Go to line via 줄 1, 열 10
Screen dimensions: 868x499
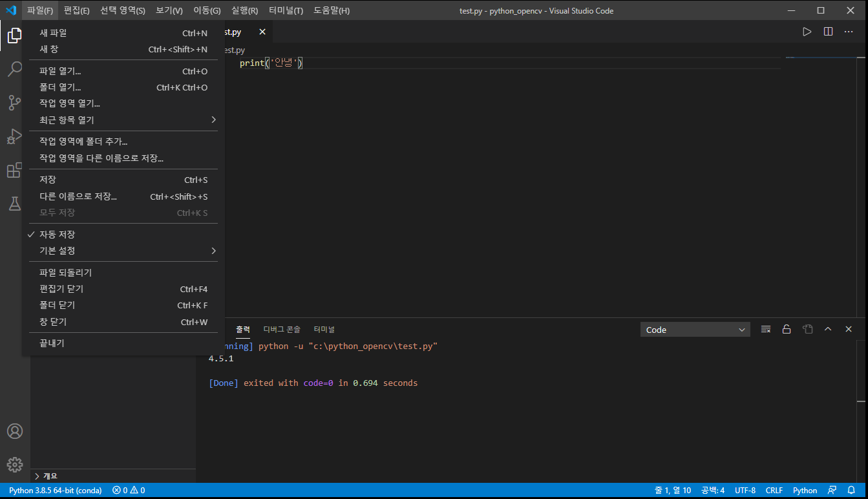click(x=673, y=491)
